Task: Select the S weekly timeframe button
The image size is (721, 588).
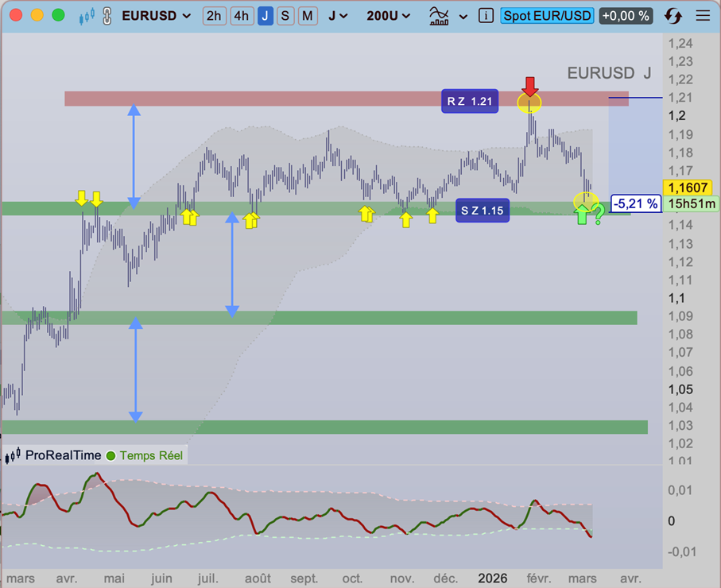Action: (285, 16)
